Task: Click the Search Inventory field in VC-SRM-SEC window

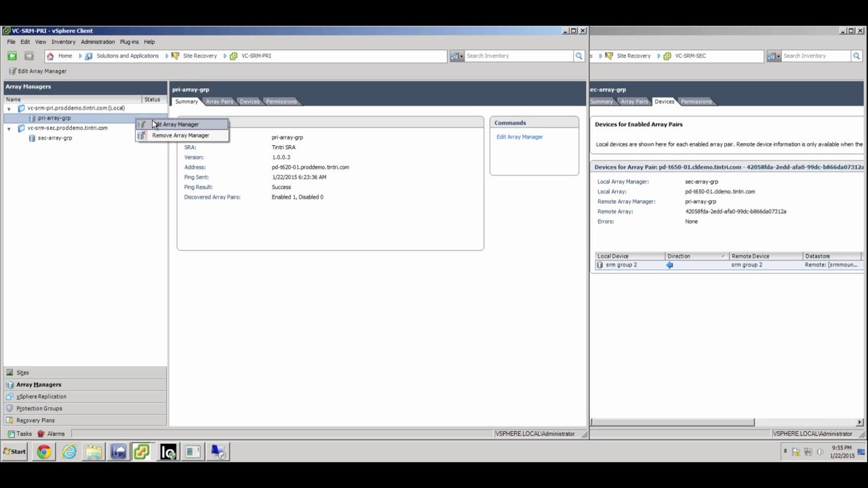Action: click(x=816, y=56)
